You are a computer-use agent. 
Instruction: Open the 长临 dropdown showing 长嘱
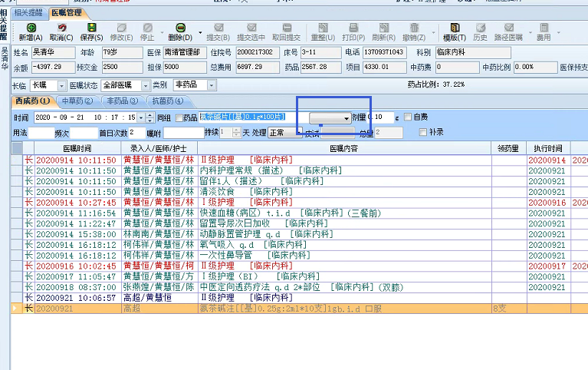(61, 86)
